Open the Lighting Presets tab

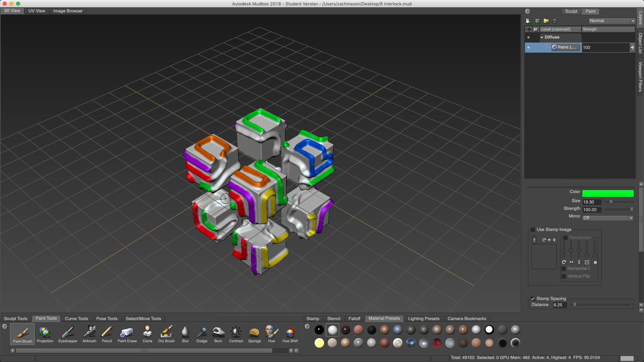click(424, 319)
